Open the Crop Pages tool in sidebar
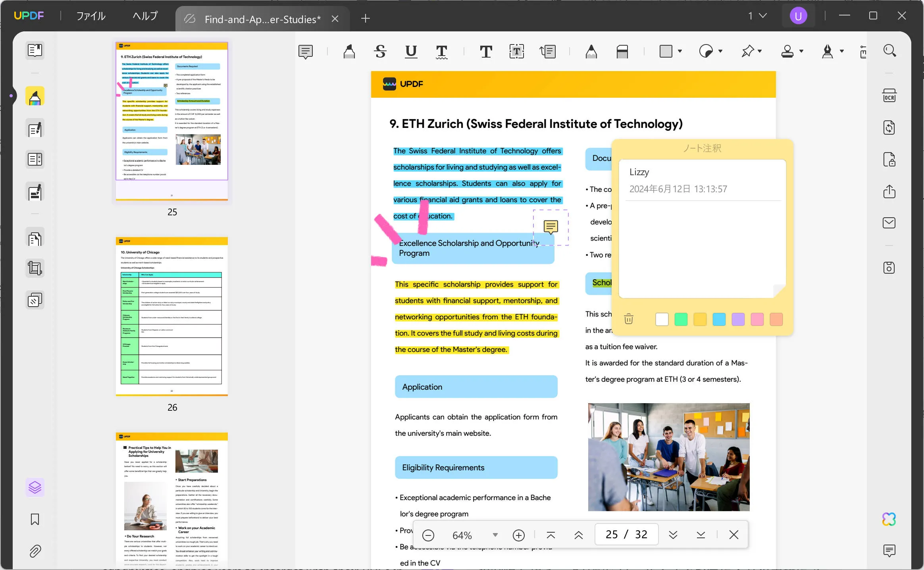924x570 pixels. pos(35,268)
